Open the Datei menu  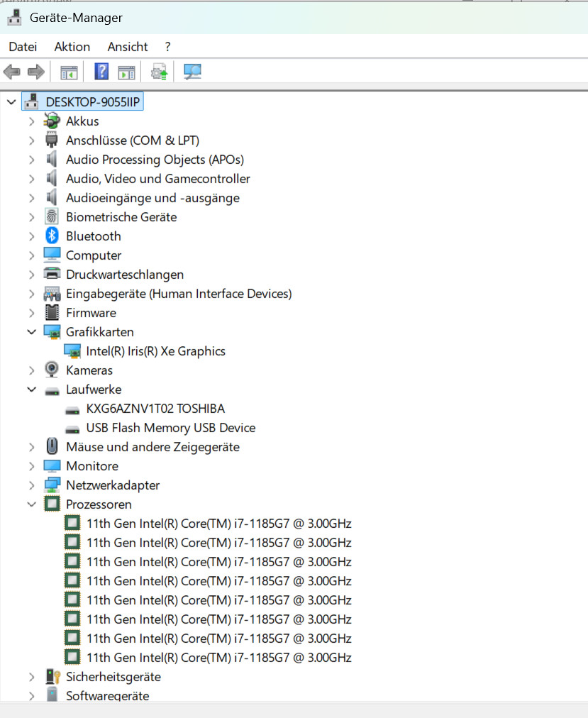(x=23, y=47)
